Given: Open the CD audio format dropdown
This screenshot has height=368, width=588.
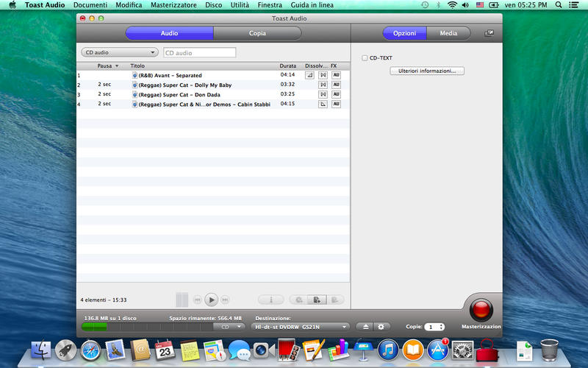Looking at the screenshot, I should coord(120,52).
